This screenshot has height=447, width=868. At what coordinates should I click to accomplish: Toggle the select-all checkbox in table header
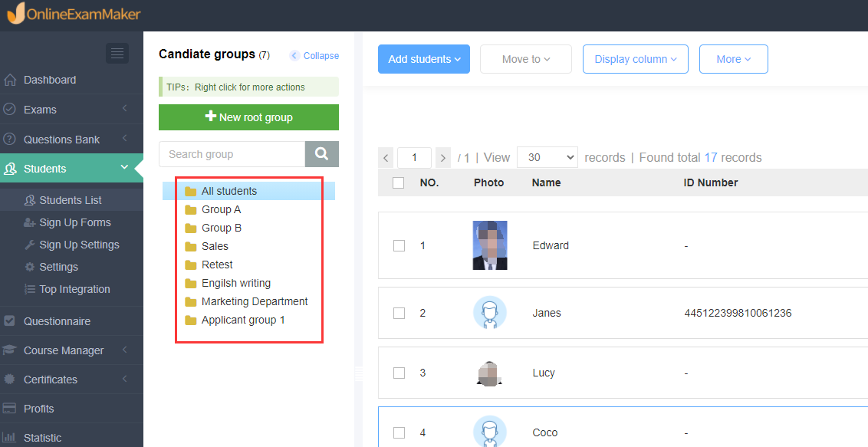[x=398, y=182]
